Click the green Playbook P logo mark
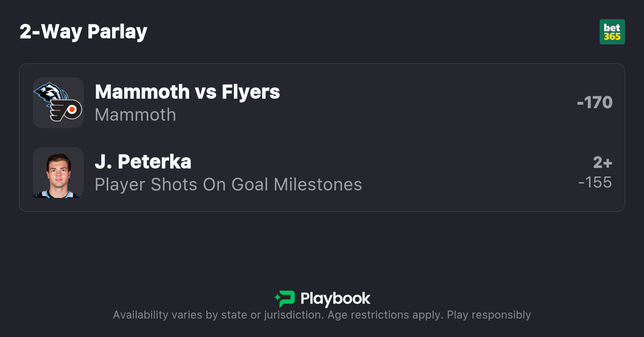This screenshot has height=337, width=644. click(x=287, y=299)
